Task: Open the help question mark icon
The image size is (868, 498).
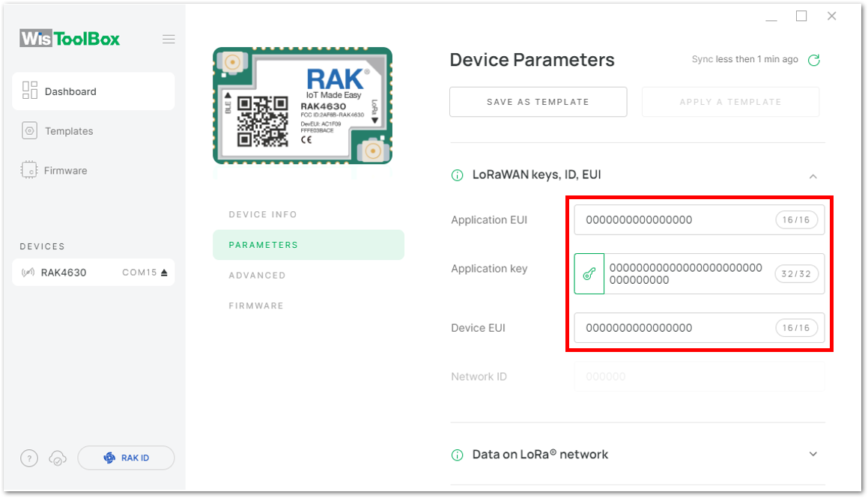Action: click(x=29, y=458)
